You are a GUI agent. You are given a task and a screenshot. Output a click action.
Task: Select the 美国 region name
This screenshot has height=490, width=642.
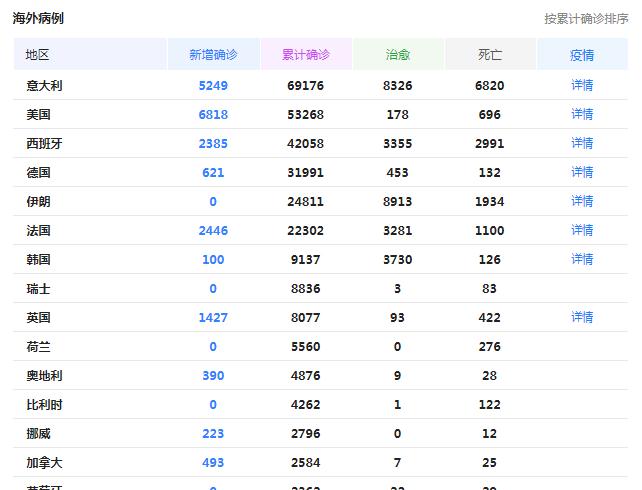coord(38,115)
